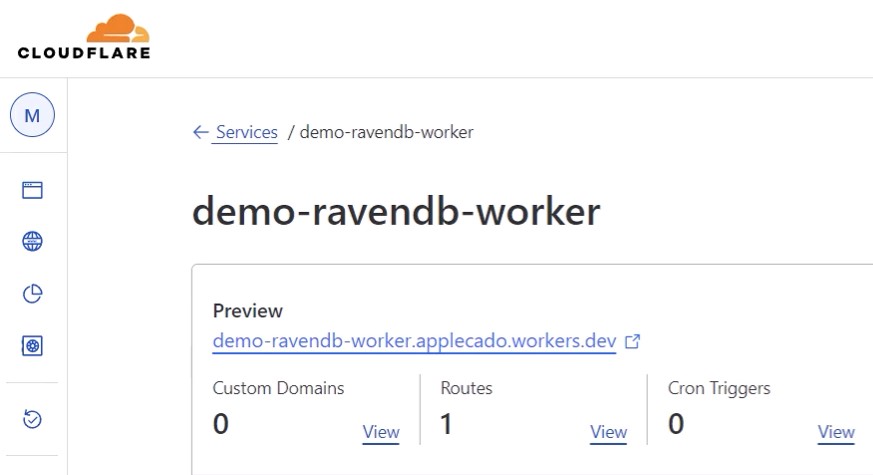
Task: Go back to Services breadcrumb link
Action: (247, 132)
